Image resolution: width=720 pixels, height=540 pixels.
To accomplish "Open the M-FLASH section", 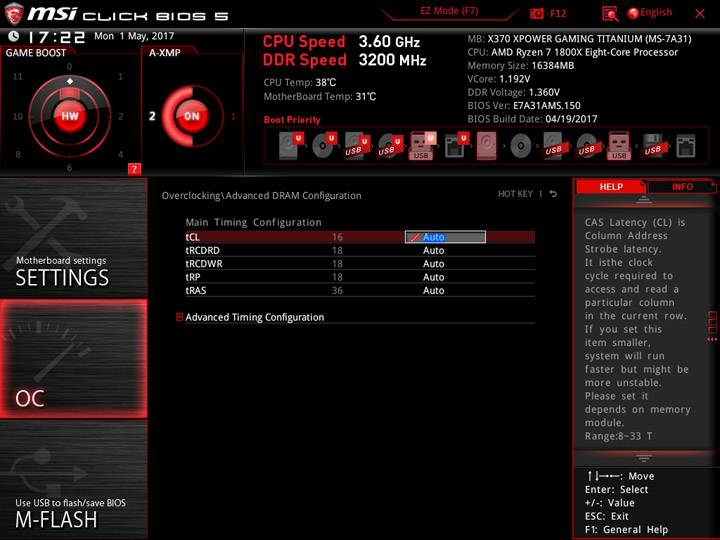I will [x=73, y=479].
